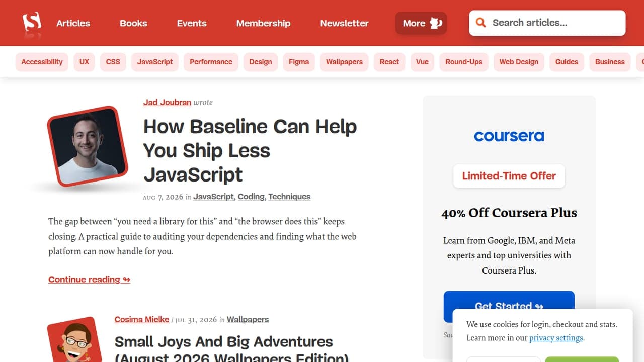The image size is (644, 362).
Task: Click the 'Jul 31, 2026' date
Action: pyautogui.click(x=196, y=320)
